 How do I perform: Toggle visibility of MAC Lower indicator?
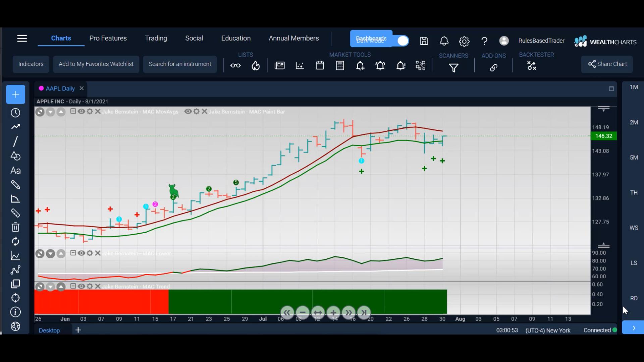(x=81, y=253)
